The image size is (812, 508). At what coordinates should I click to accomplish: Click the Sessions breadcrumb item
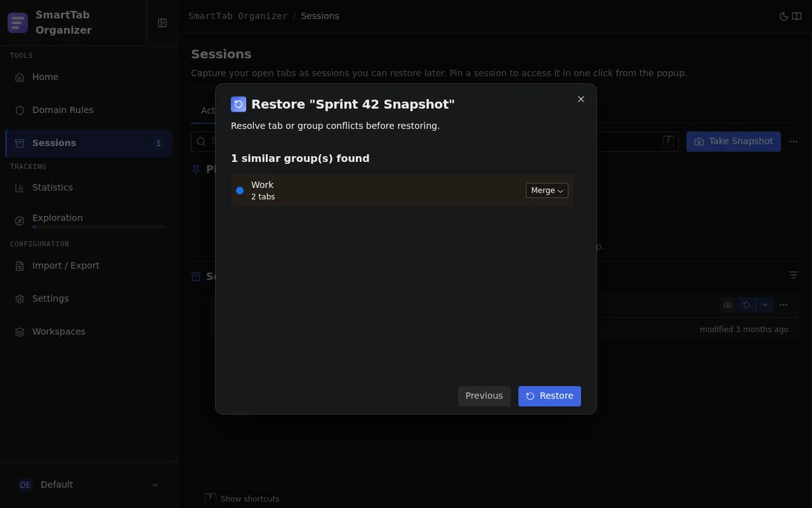pos(320,16)
